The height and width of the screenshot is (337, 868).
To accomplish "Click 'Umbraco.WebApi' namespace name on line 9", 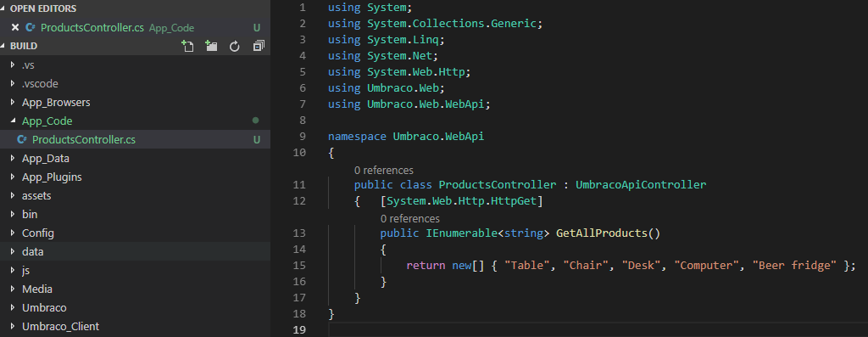I will point(438,137).
